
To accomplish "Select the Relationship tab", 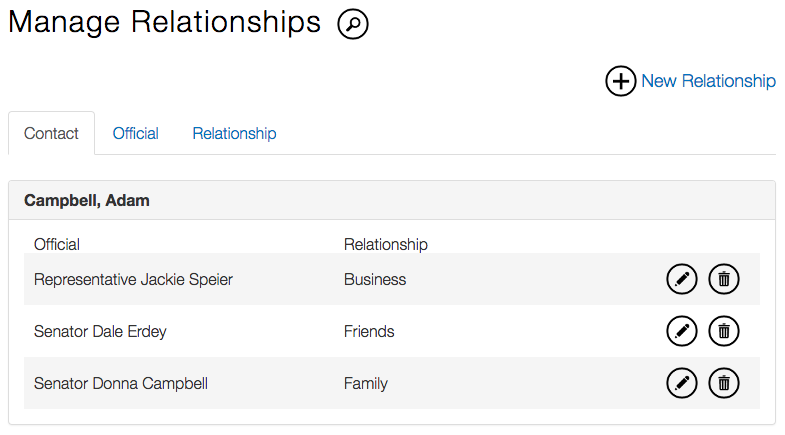I will 234,134.
